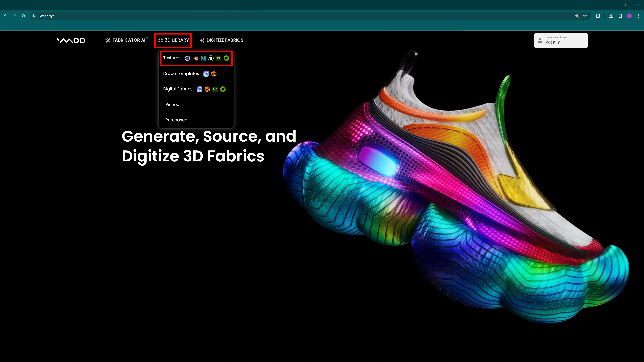This screenshot has height=362, width=644.
Task: Click the VMOD logo
Action: click(71, 40)
